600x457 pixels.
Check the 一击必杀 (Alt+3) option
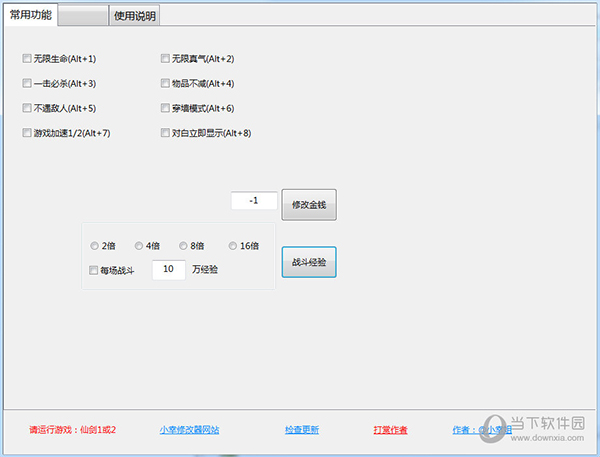pos(27,83)
